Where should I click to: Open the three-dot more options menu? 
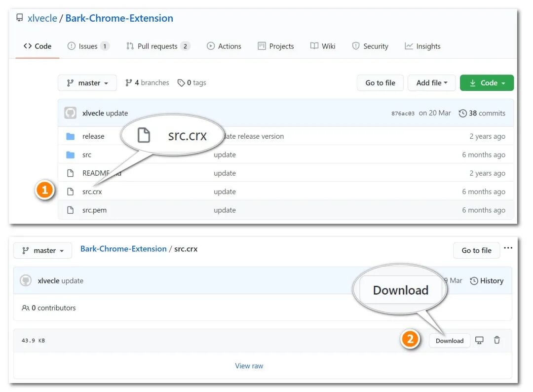(508, 248)
